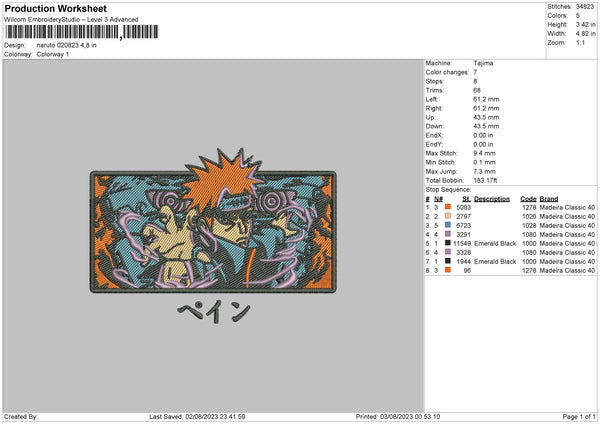Click the peach swatch in stop row 2
The height and width of the screenshot is (424, 600).
click(x=447, y=216)
